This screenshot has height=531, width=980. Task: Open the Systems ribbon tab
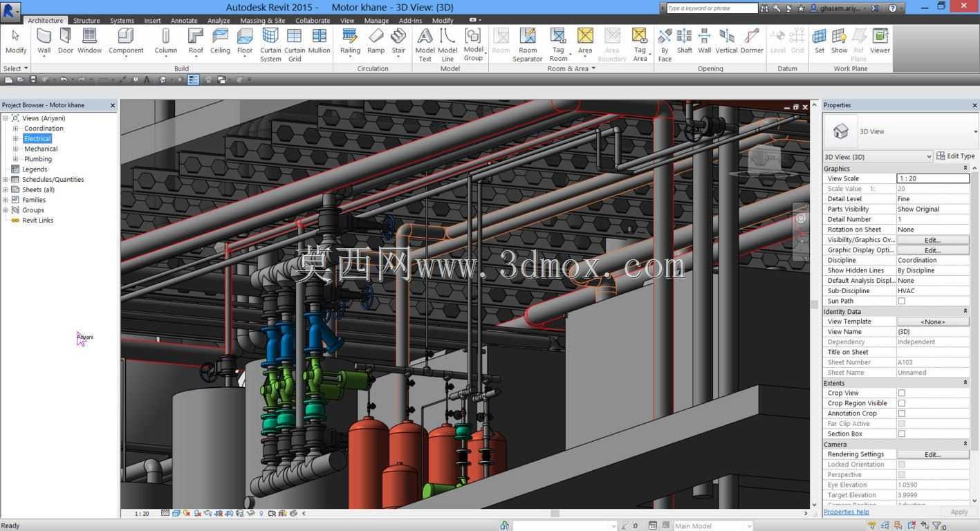(122, 20)
